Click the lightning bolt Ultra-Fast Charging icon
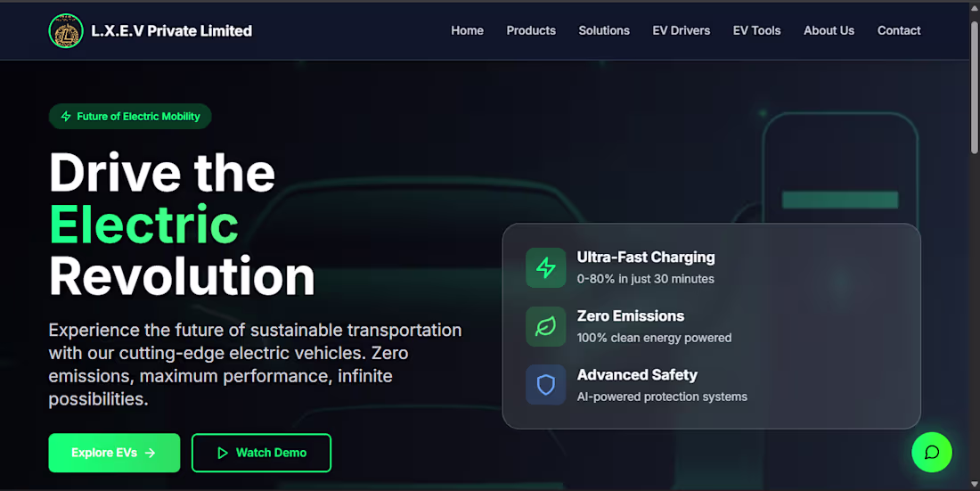 click(545, 267)
